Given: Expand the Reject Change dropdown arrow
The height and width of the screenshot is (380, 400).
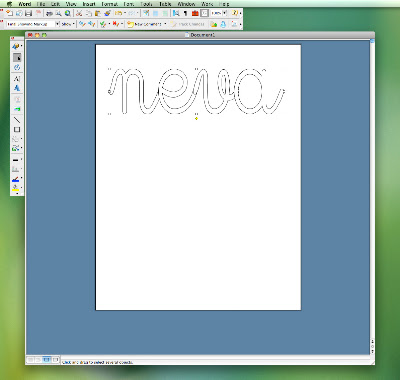Looking at the screenshot, I should coord(122,24).
